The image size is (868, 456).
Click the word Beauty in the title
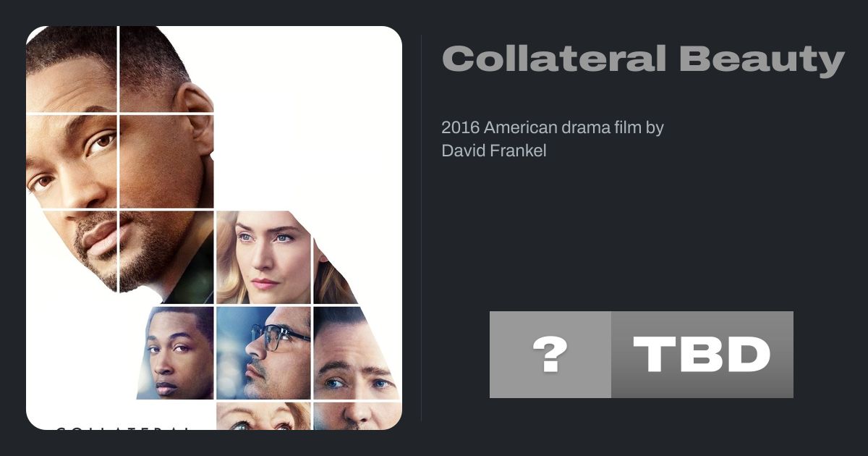tap(762, 59)
